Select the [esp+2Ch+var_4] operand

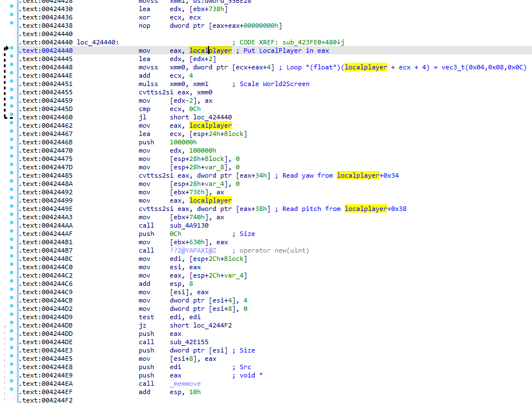point(218,275)
